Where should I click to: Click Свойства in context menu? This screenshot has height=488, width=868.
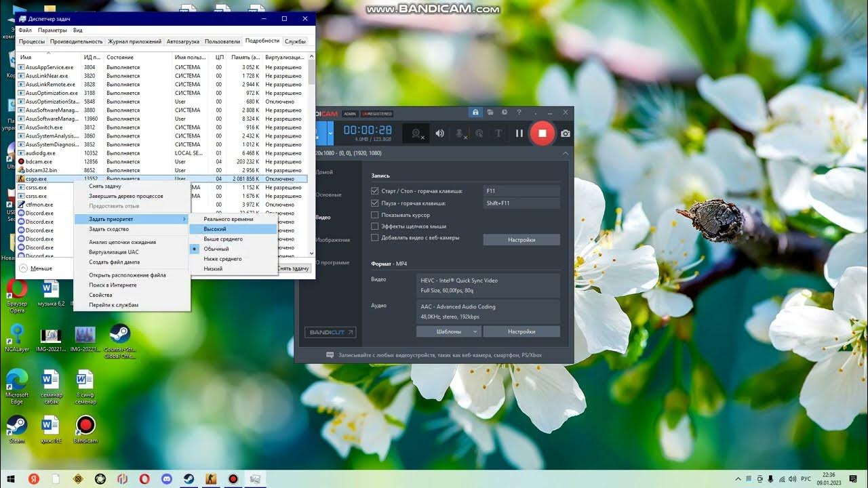[132, 295]
